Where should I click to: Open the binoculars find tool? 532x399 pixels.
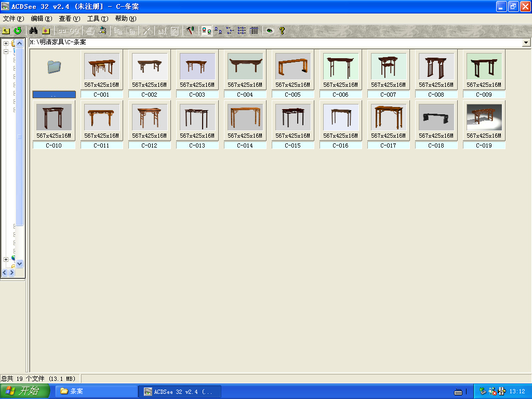(33, 31)
